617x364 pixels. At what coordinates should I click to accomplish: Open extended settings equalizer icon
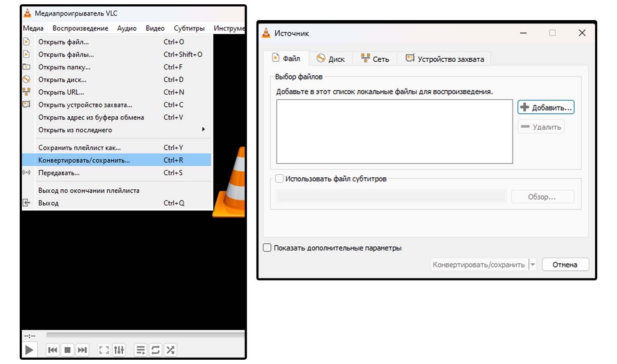tap(119, 350)
